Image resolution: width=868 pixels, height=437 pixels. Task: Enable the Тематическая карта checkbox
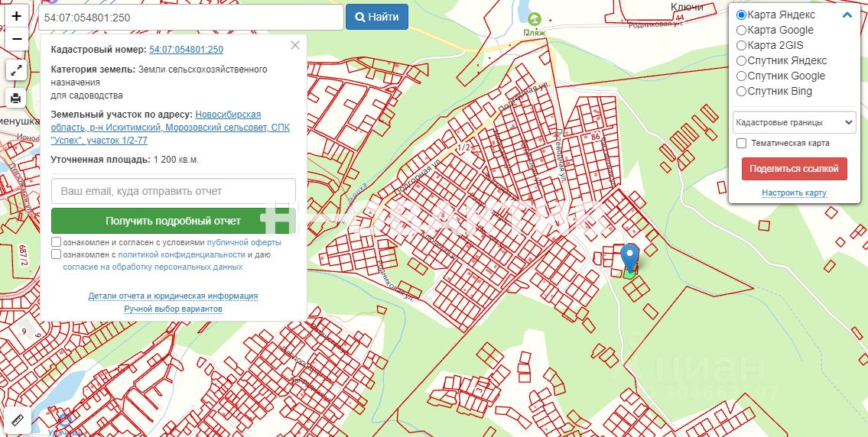tap(742, 144)
